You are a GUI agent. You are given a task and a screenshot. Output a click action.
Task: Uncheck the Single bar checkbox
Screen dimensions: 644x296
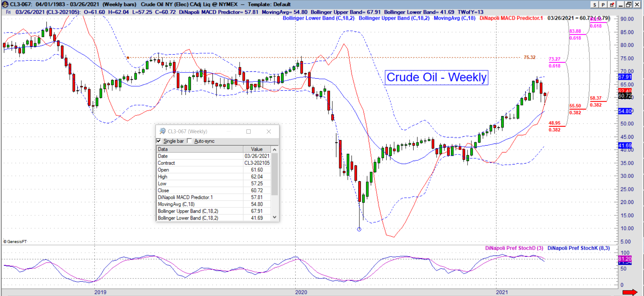click(159, 141)
